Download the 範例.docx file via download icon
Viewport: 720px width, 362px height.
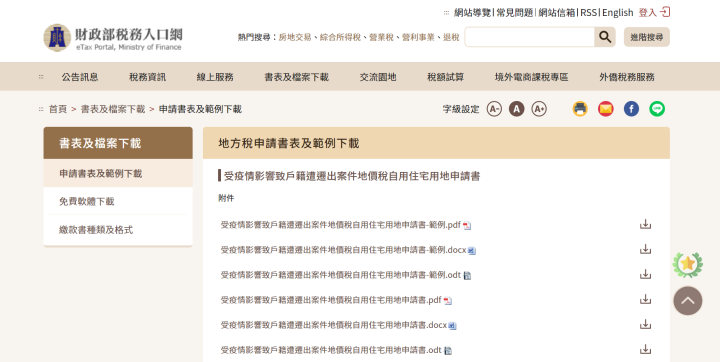point(646,249)
